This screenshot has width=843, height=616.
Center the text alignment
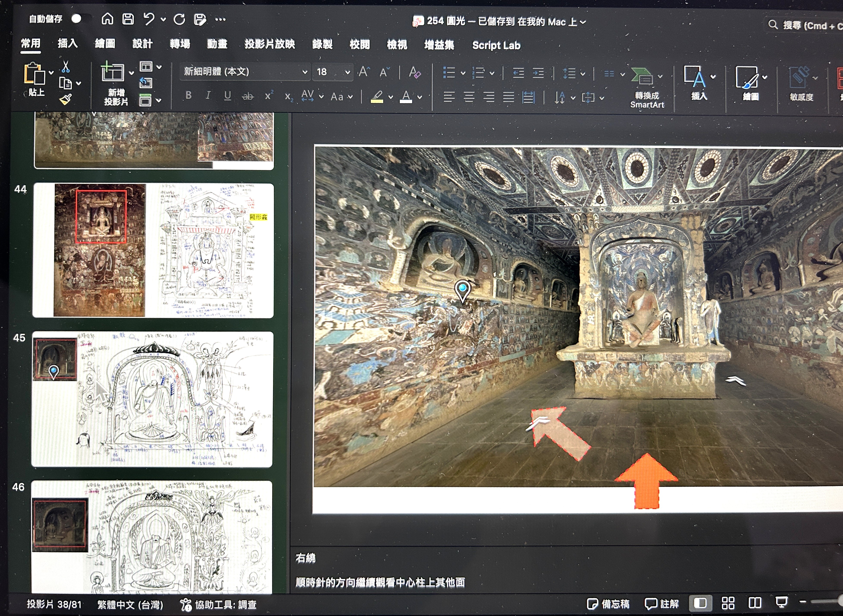point(469,97)
